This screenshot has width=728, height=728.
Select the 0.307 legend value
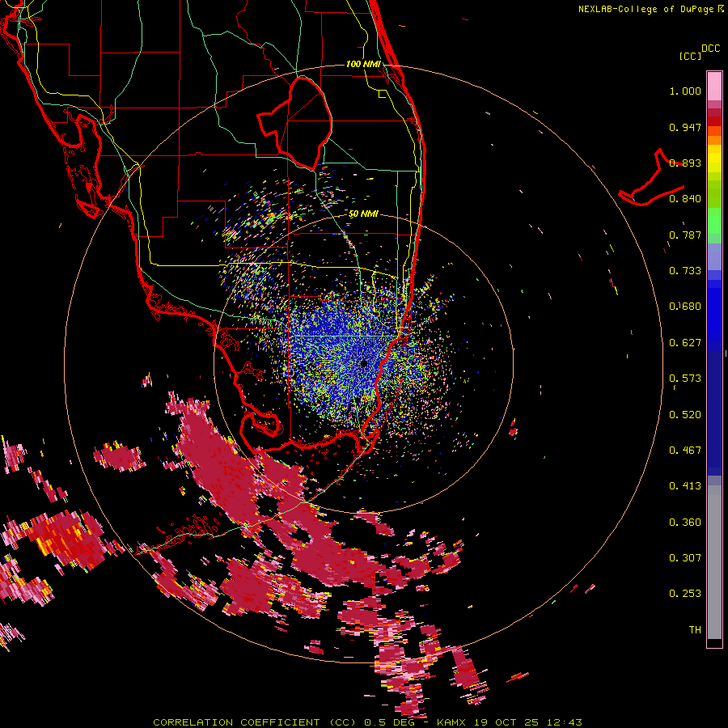(x=685, y=558)
